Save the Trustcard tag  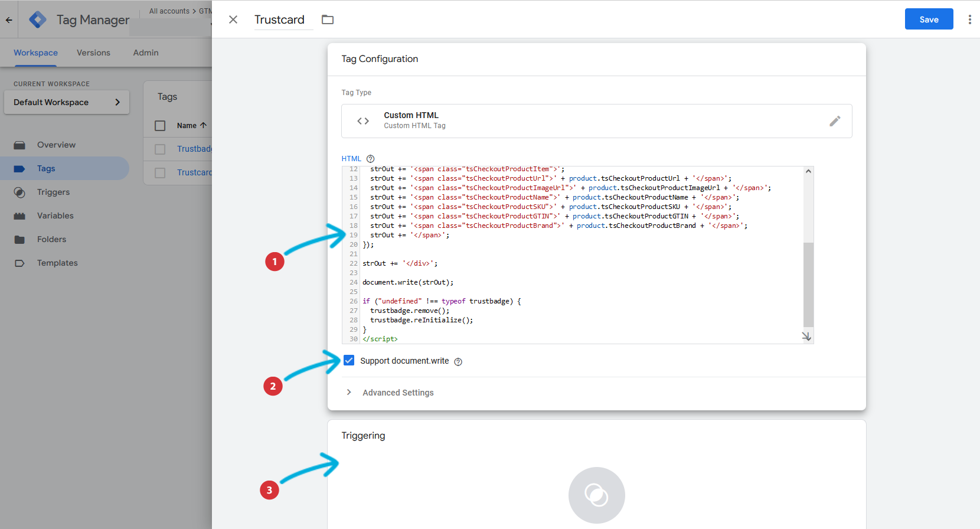click(929, 19)
